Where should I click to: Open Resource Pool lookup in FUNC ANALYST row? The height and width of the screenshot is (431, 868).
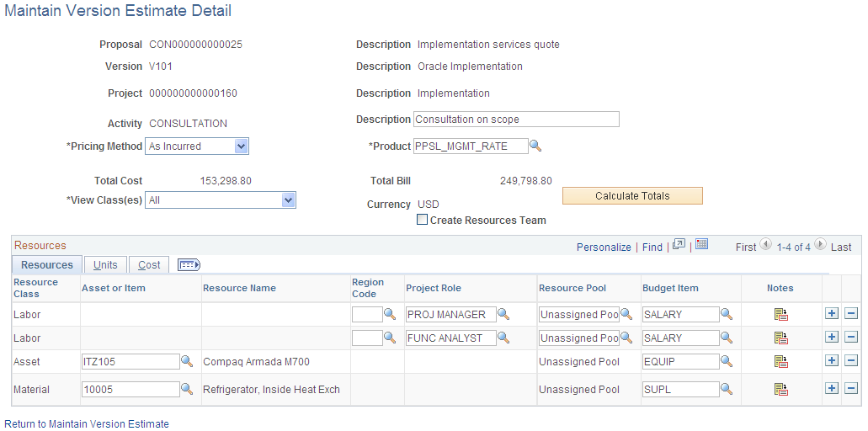pos(626,338)
